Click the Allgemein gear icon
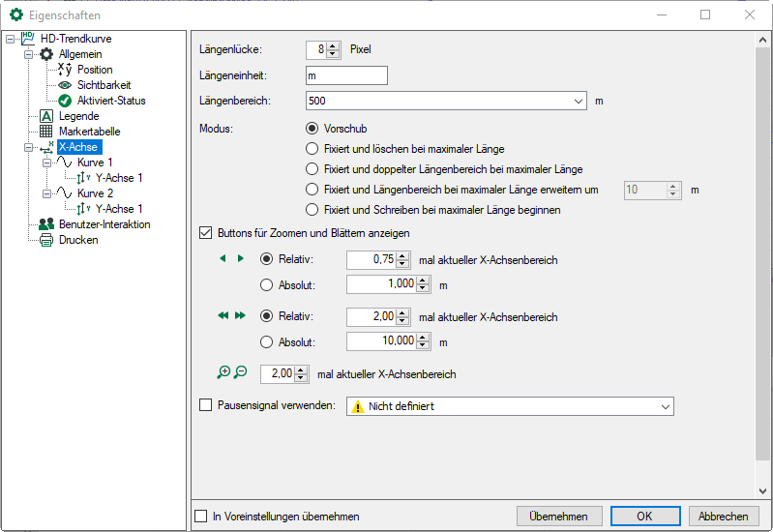This screenshot has height=532, width=773. (45, 54)
